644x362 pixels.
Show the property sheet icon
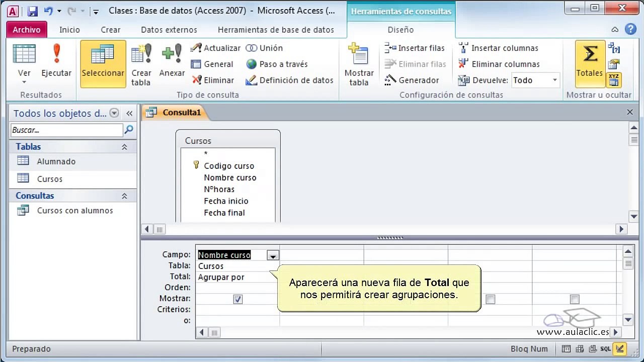pyautogui.click(x=614, y=64)
